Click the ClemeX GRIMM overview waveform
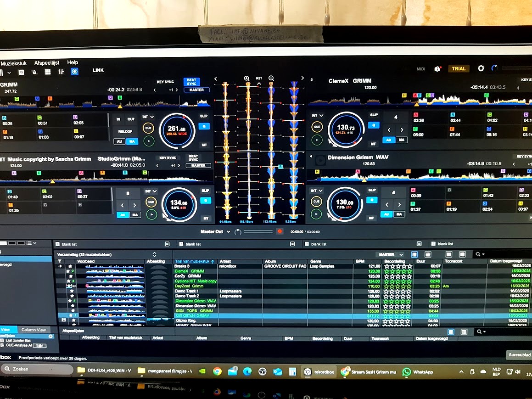This screenshot has width=532, height=399. [420, 99]
